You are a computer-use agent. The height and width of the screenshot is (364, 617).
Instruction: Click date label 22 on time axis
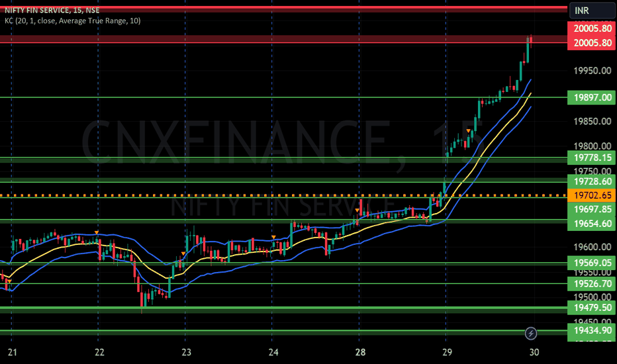click(99, 352)
